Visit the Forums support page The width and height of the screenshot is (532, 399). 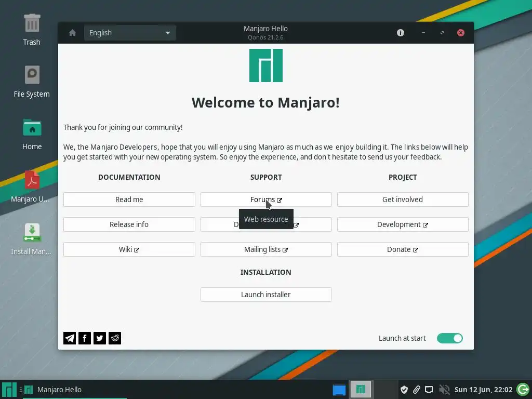266,199
